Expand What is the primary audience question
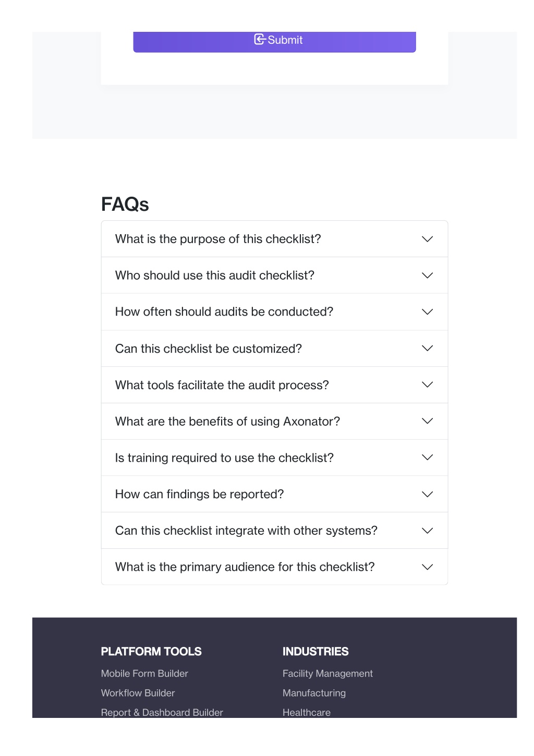The image size is (534, 756). click(x=274, y=567)
